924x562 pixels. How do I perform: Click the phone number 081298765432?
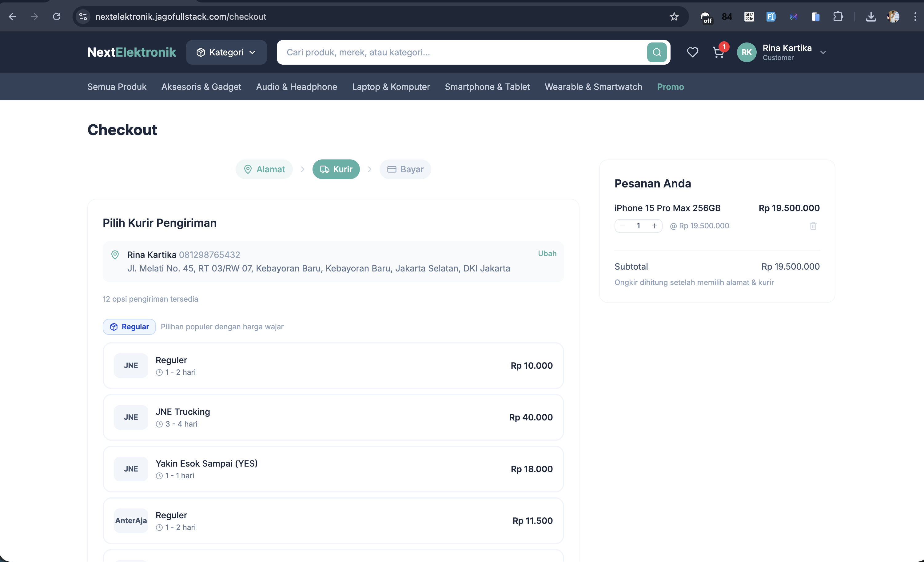click(x=209, y=255)
